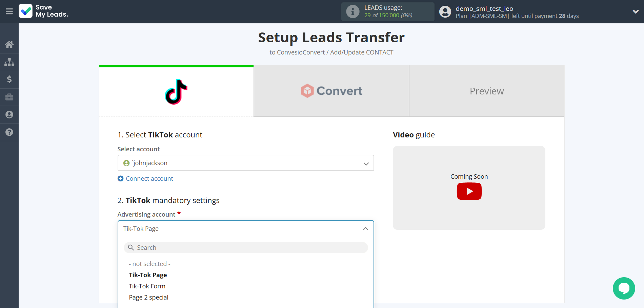Open the connections sitemap sidebar icon
Image resolution: width=644 pixels, height=308 pixels.
pyautogui.click(x=9, y=62)
